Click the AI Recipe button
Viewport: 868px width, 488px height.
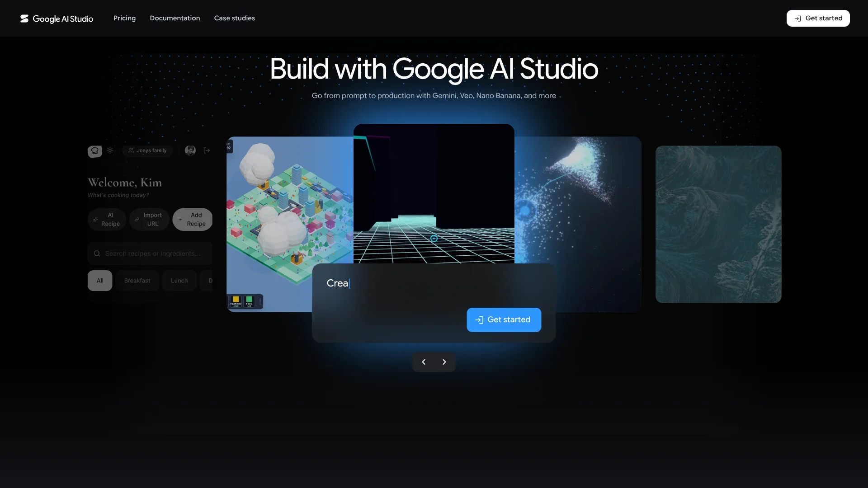point(107,220)
